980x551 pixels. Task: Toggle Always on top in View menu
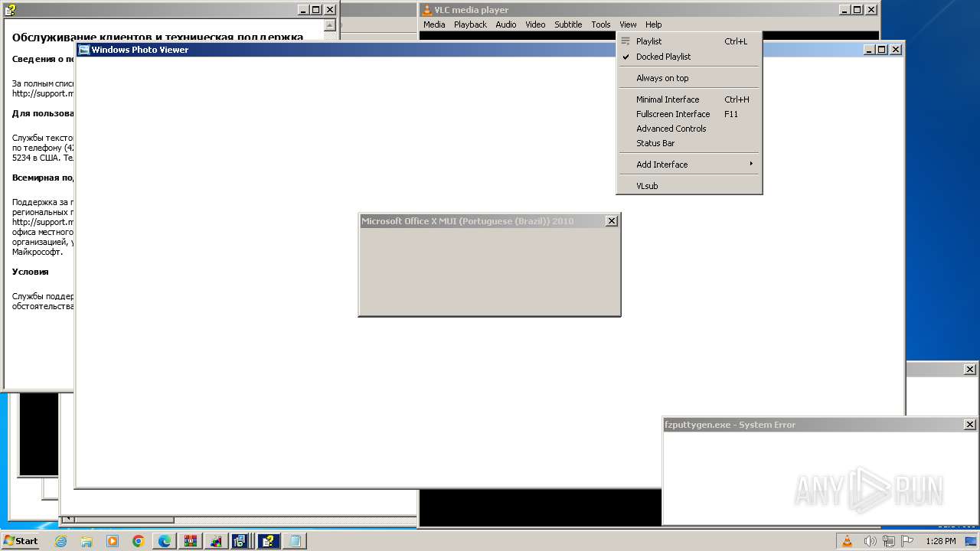pyautogui.click(x=689, y=78)
